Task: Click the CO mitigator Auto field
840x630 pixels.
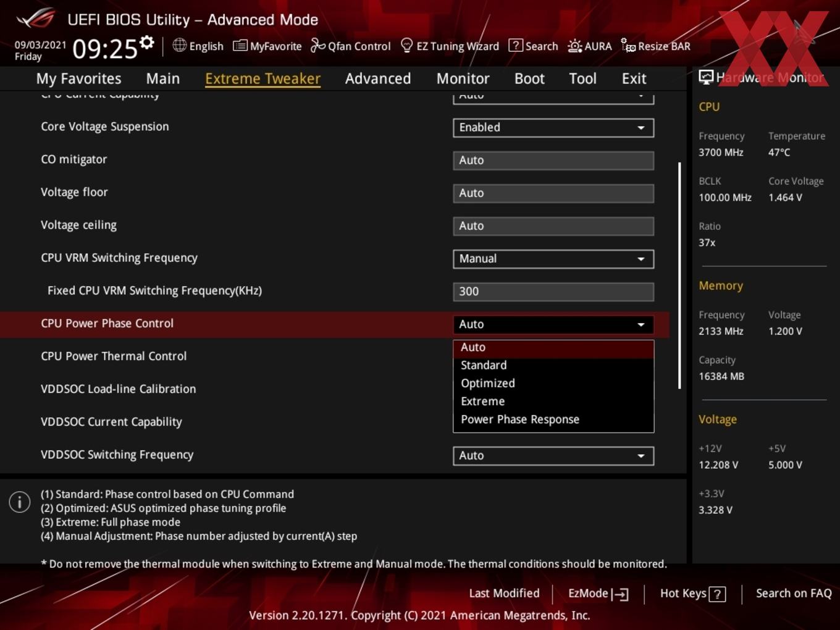Action: pos(553,161)
